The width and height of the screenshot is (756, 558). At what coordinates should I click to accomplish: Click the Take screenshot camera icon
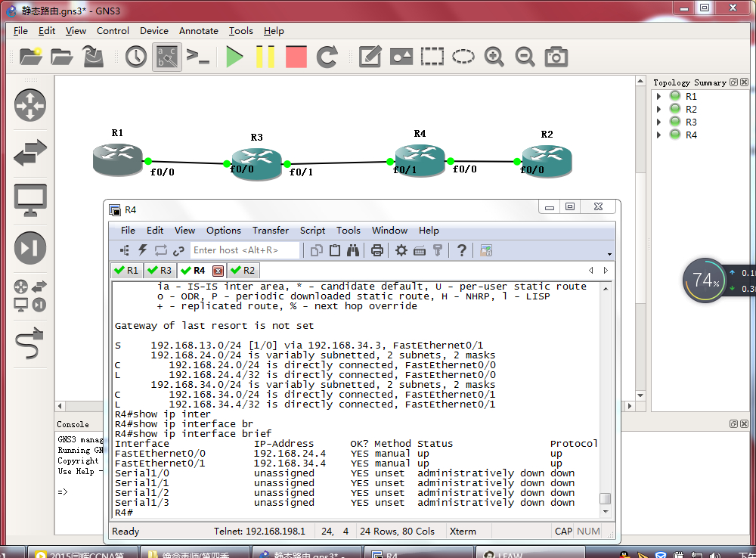tap(556, 57)
